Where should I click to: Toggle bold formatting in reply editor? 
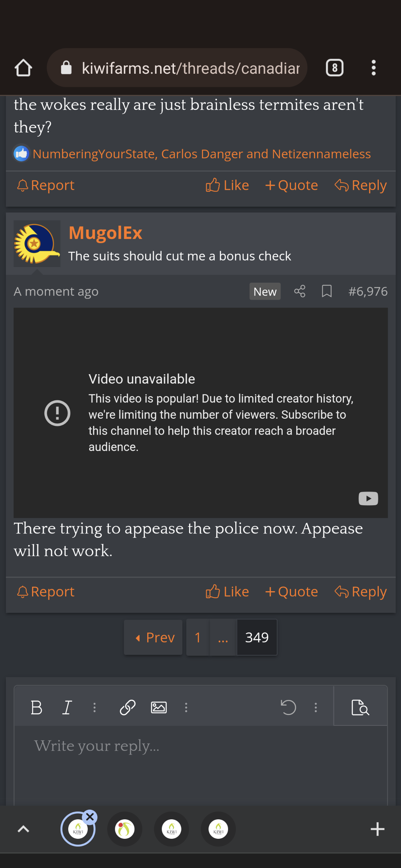pyautogui.click(x=37, y=707)
